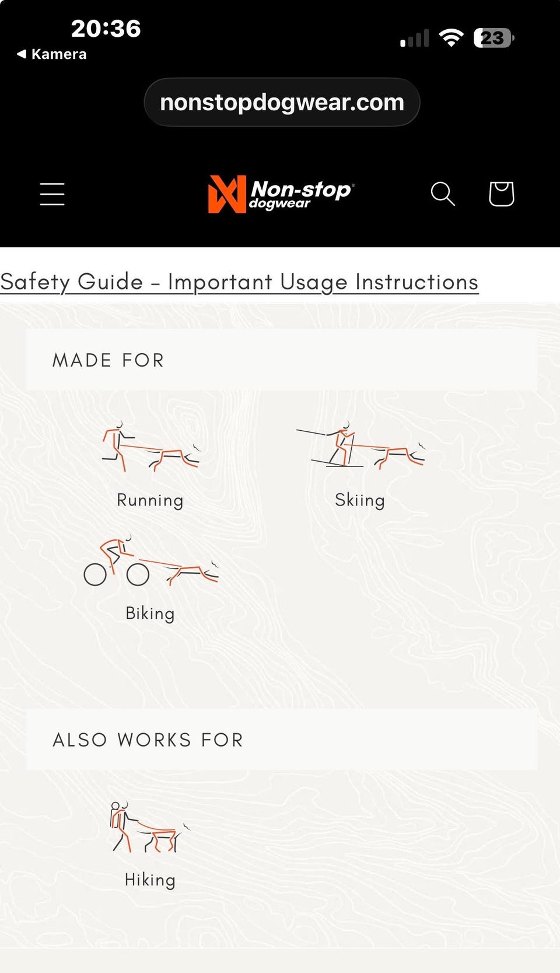Tap the nonstopdogwear.com address bar
The height and width of the screenshot is (973, 560).
click(282, 102)
